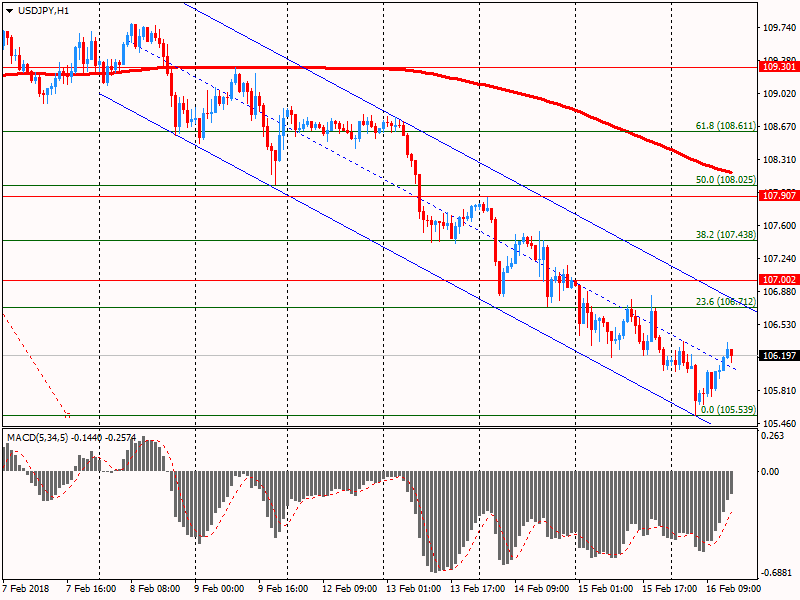Click the Fibonacci 38.2 (107.438) label
The width and height of the screenshot is (800, 600).
click(x=726, y=235)
